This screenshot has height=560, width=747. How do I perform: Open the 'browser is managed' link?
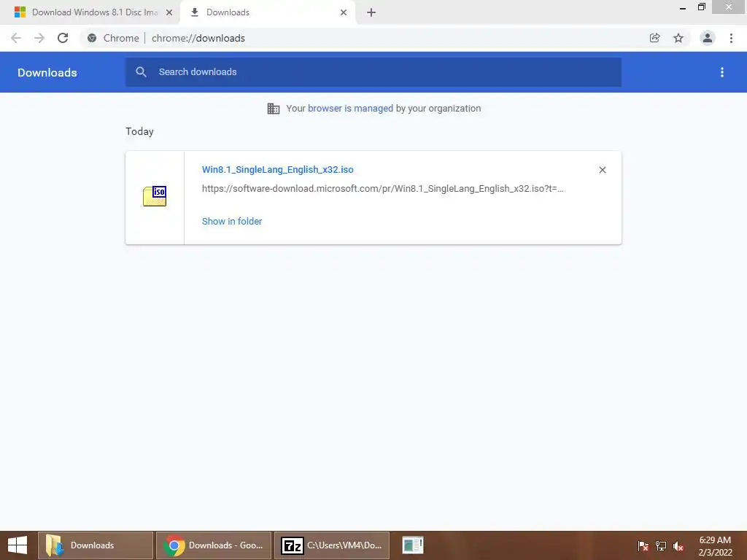(350, 108)
